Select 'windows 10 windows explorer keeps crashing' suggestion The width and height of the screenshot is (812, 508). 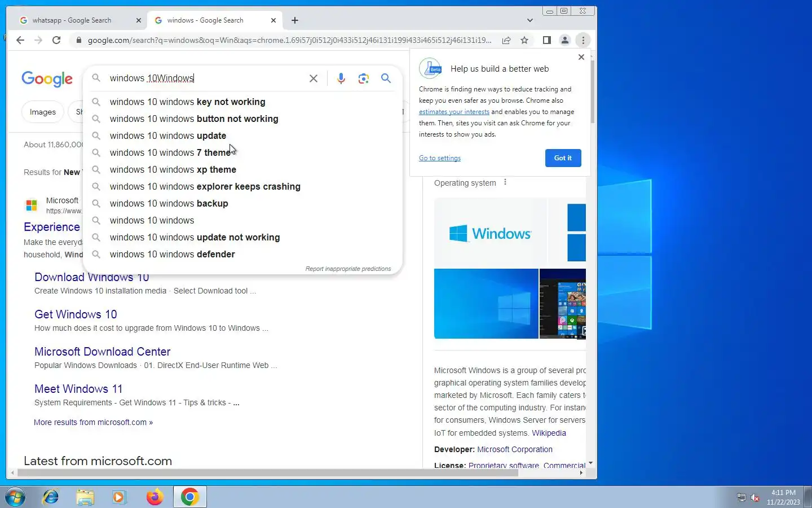click(x=242, y=186)
